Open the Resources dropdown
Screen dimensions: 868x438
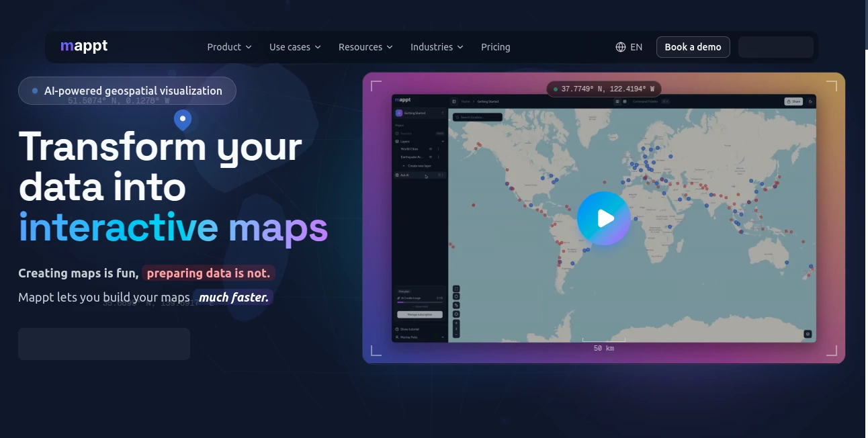click(x=365, y=47)
